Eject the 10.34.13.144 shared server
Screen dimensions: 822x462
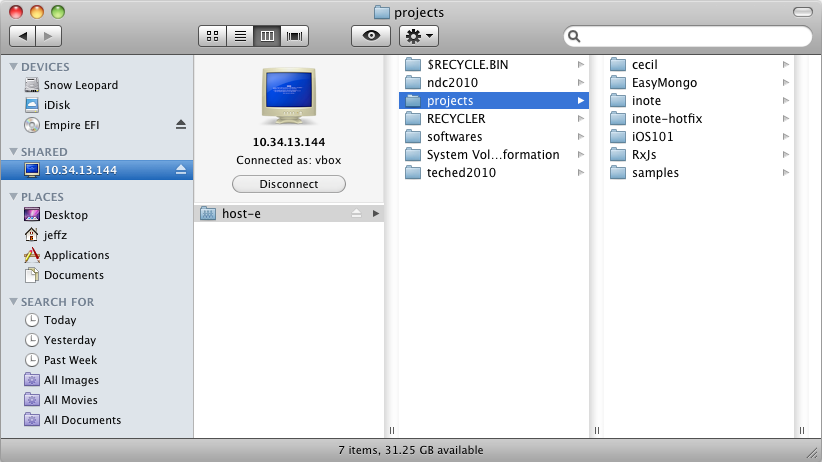(x=181, y=169)
